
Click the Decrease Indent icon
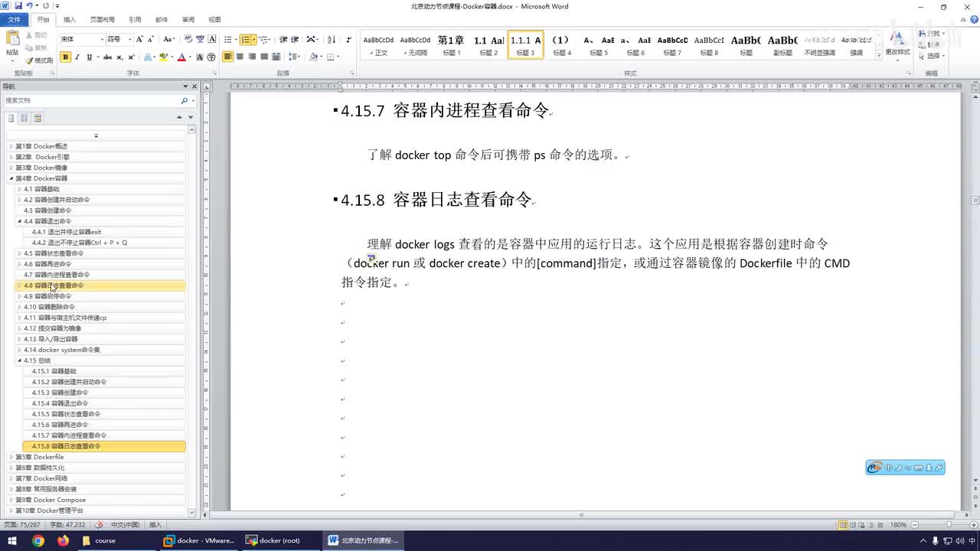tap(283, 40)
